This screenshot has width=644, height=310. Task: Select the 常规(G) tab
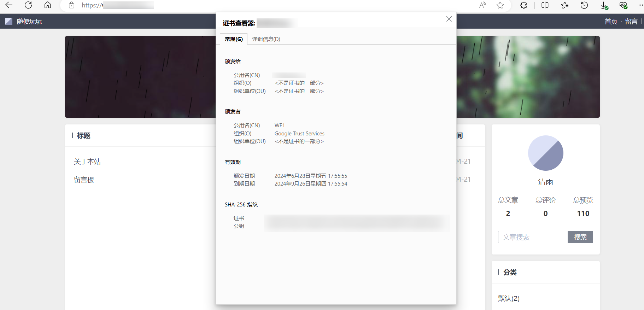click(x=234, y=39)
